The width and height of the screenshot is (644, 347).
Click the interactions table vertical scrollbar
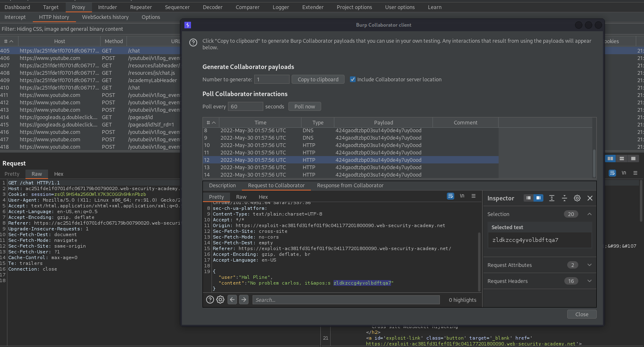pos(594,163)
